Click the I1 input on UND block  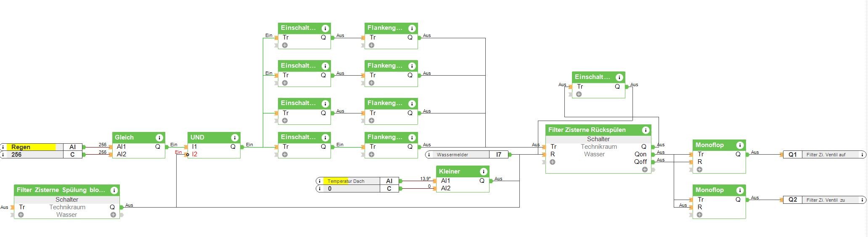[x=194, y=147]
